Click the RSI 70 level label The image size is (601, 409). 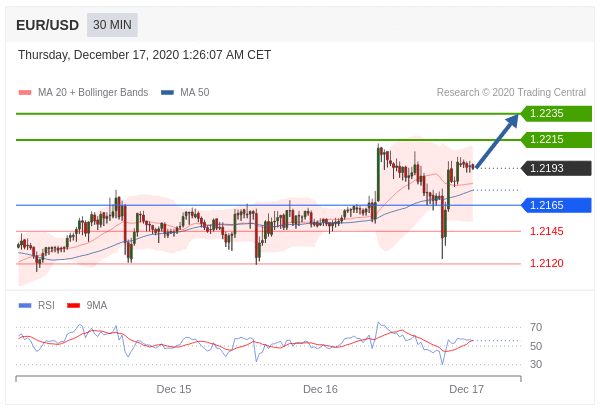536,327
